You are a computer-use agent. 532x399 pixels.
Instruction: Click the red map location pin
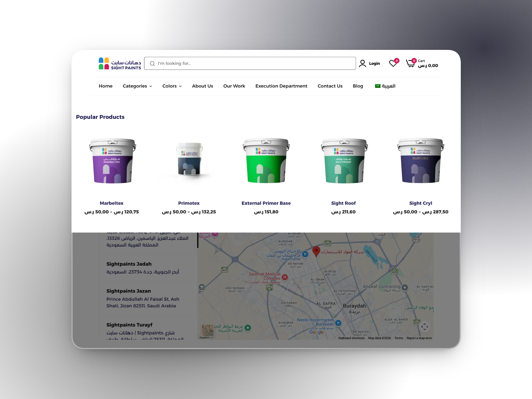point(316,252)
